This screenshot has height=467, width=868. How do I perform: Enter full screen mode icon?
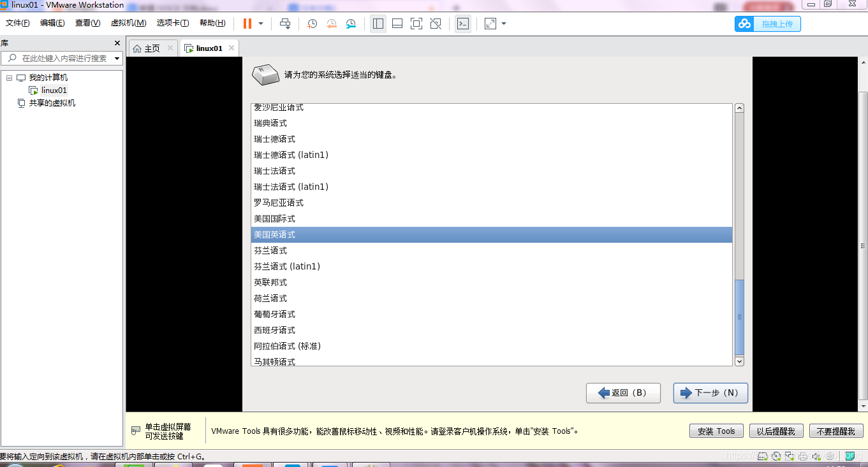click(x=416, y=24)
